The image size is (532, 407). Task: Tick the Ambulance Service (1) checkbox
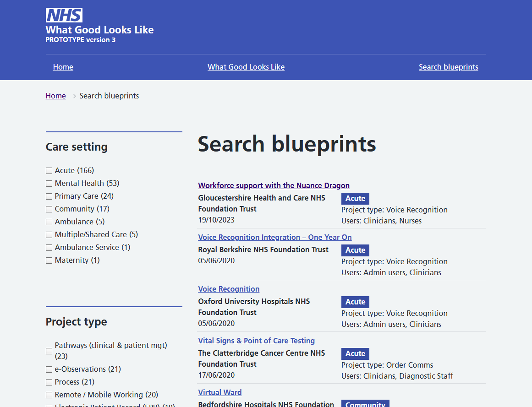pyautogui.click(x=49, y=247)
